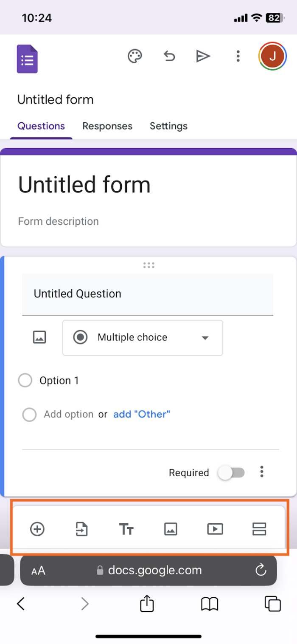The width and height of the screenshot is (297, 644).
Task: Open the Multiple choice question type dropdown
Action: click(143, 338)
